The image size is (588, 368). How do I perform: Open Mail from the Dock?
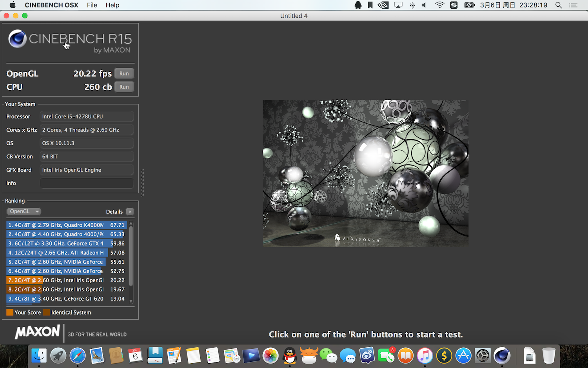97,356
